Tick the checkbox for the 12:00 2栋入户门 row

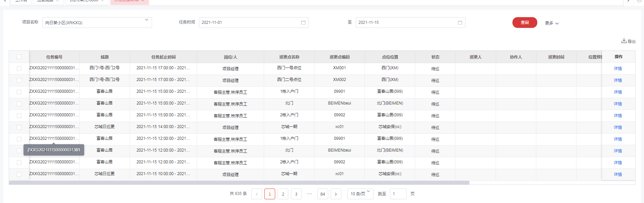tap(19, 163)
